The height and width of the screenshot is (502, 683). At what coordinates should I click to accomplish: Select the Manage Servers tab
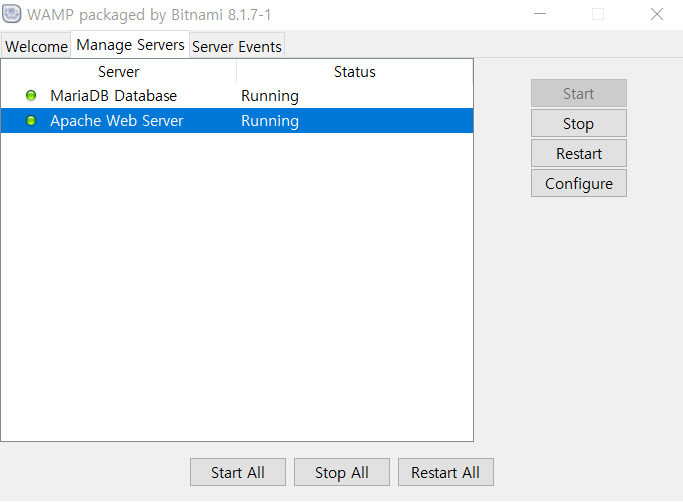[130, 44]
